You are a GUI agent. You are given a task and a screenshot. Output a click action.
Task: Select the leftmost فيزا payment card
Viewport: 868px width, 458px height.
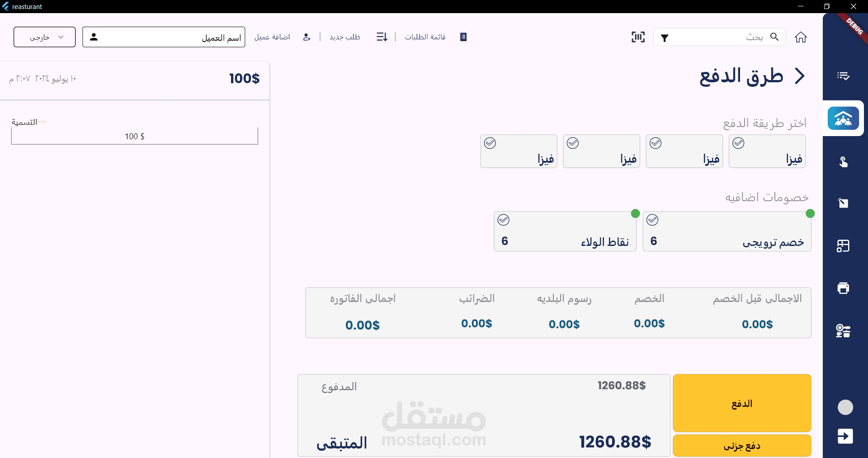coord(519,151)
